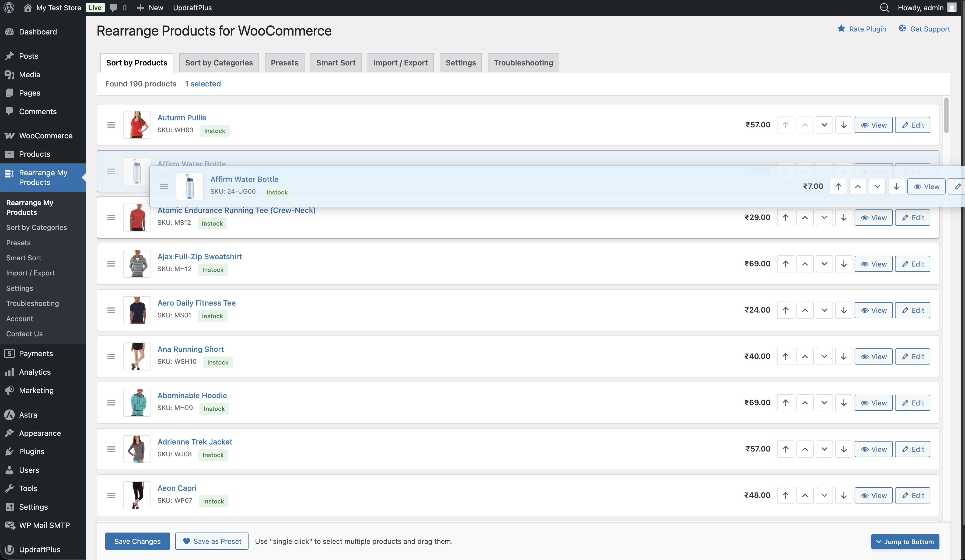The width and height of the screenshot is (965, 560).
Task: View the Ana Running Short product
Action: (873, 357)
